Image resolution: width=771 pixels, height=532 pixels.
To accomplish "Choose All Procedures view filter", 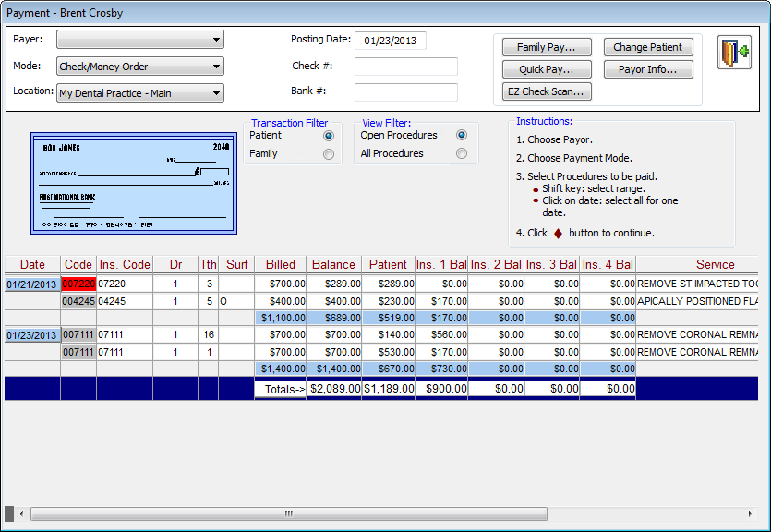I will (462, 154).
